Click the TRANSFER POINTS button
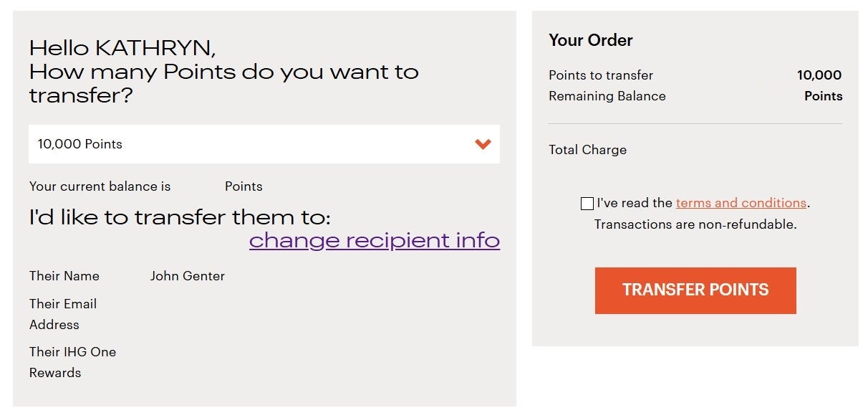Image resolution: width=868 pixels, height=418 pixels. [695, 290]
